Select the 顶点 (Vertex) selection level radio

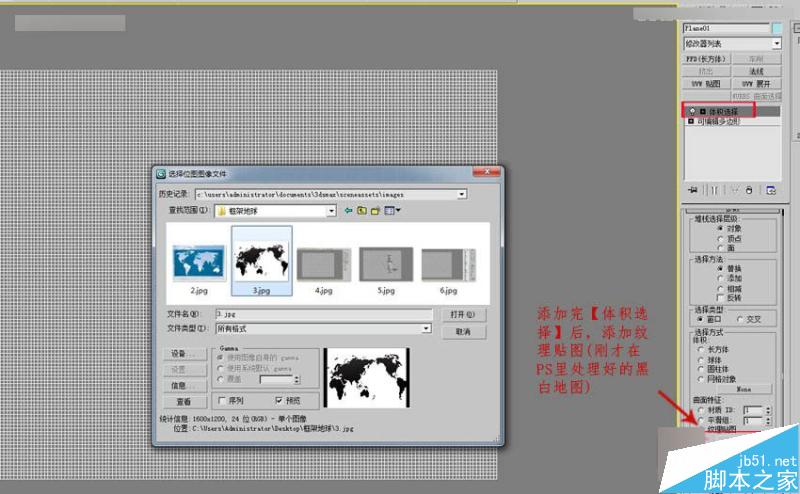pyautogui.click(x=720, y=238)
